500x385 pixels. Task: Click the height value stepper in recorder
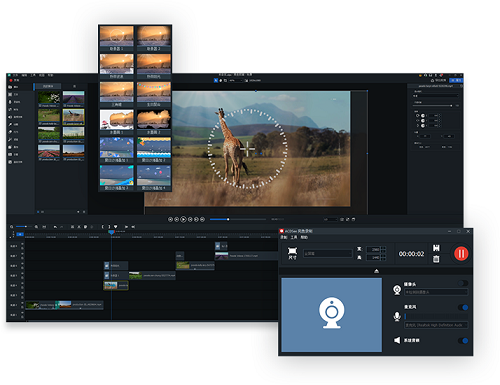[x=383, y=258]
